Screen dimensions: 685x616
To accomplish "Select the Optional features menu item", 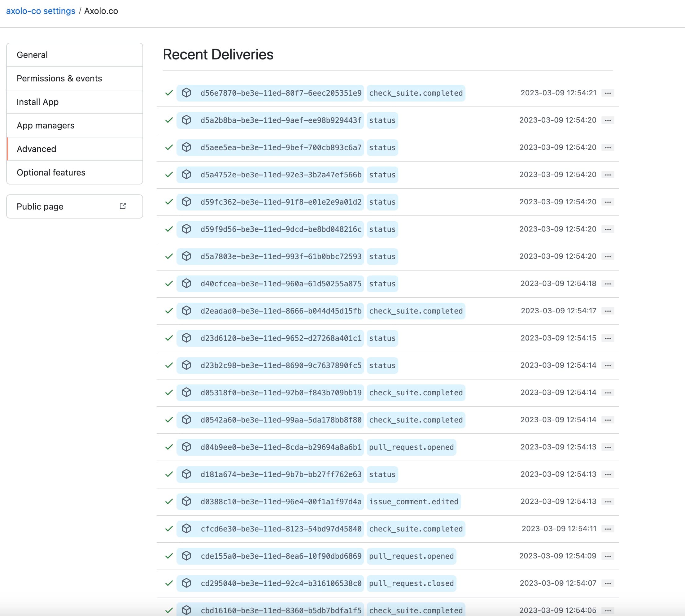I will pyautogui.click(x=51, y=173).
